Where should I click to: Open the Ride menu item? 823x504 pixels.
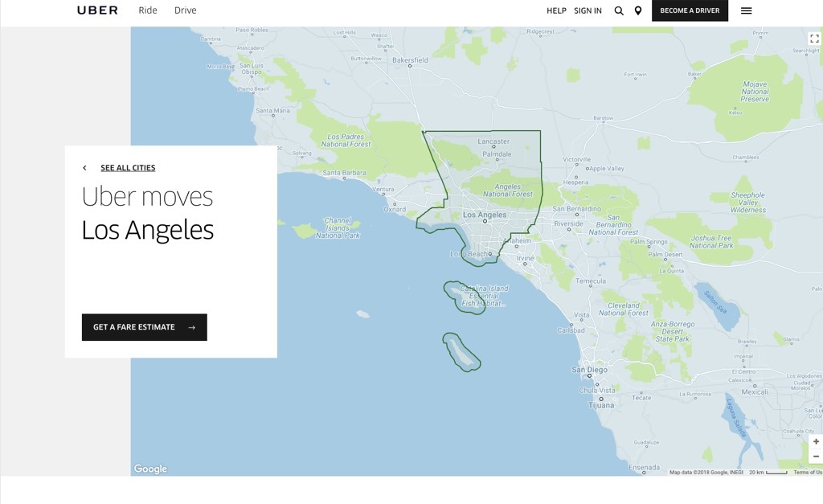coord(148,10)
